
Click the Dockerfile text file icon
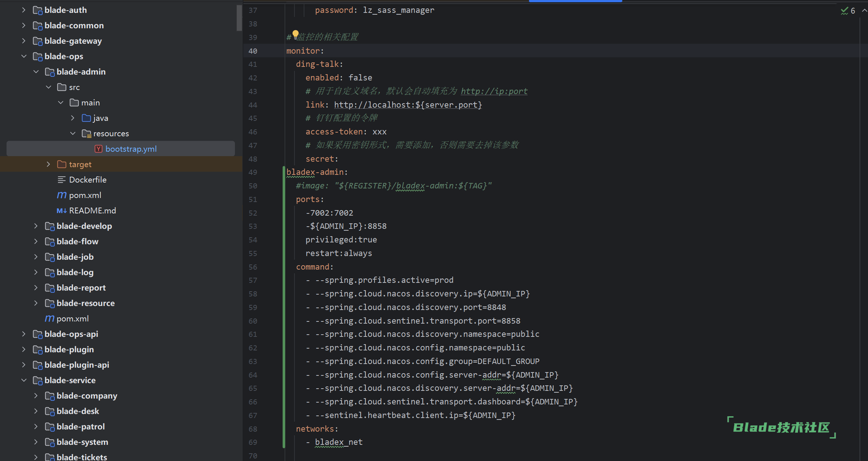pos(62,180)
